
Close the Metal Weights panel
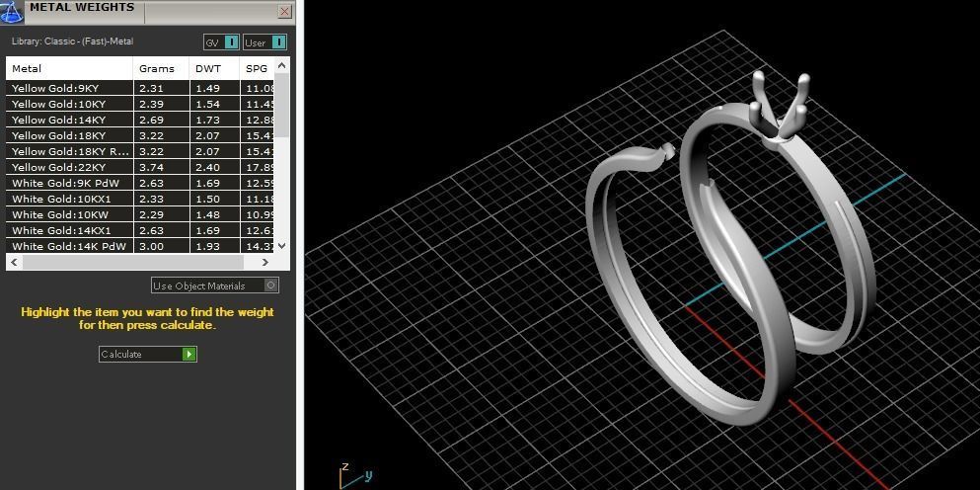284,11
